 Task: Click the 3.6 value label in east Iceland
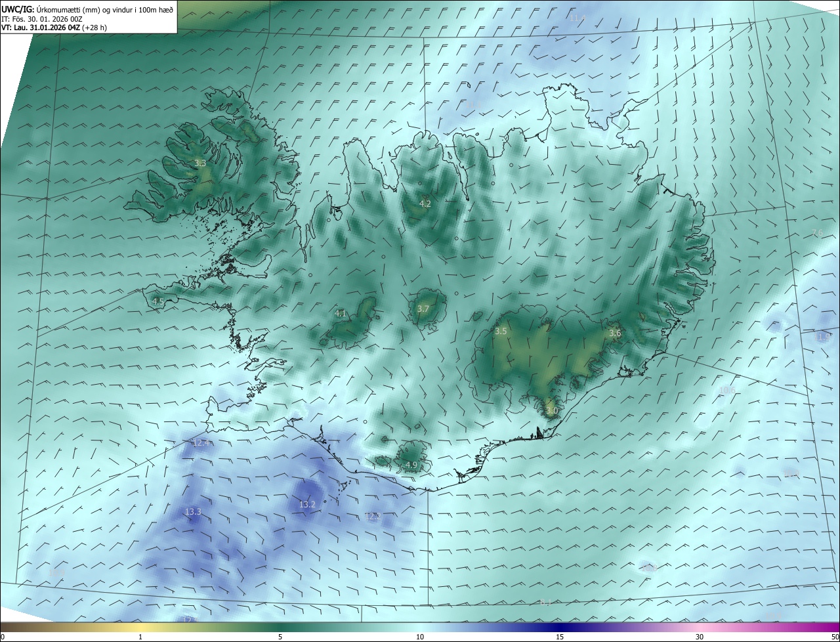614,333
